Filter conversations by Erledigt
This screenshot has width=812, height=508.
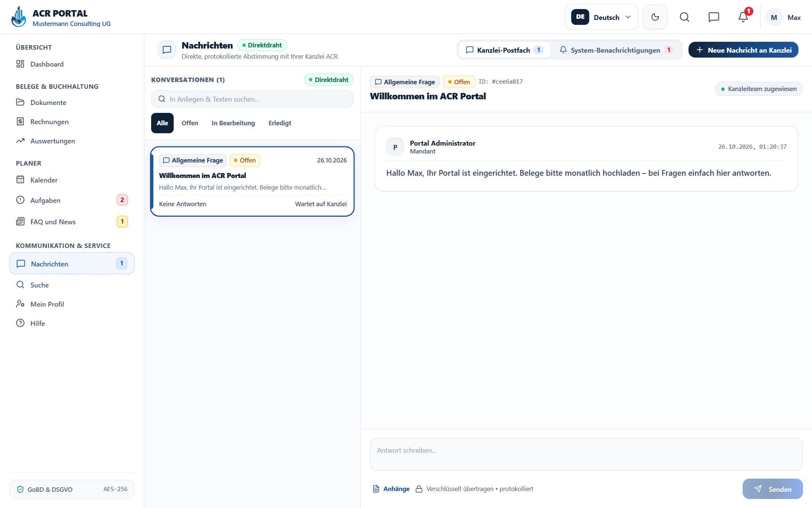tap(280, 123)
